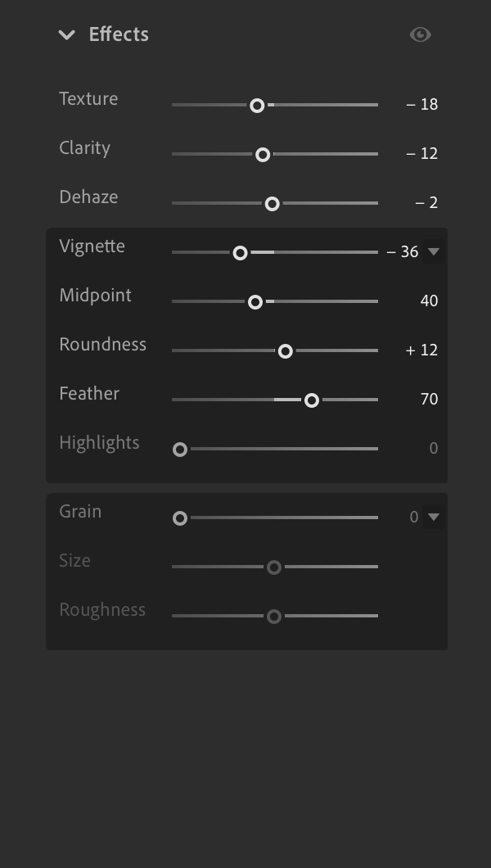This screenshot has height=868, width=491.
Task: Click the Midpoint slider handle
Action: point(255,301)
